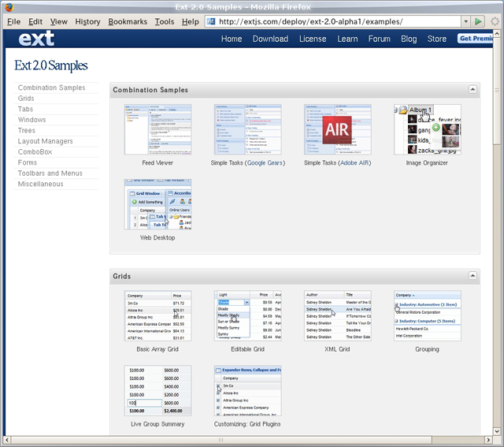504x447 pixels.
Task: Click the Ext 2.0 Samples heading
Action: pos(50,65)
